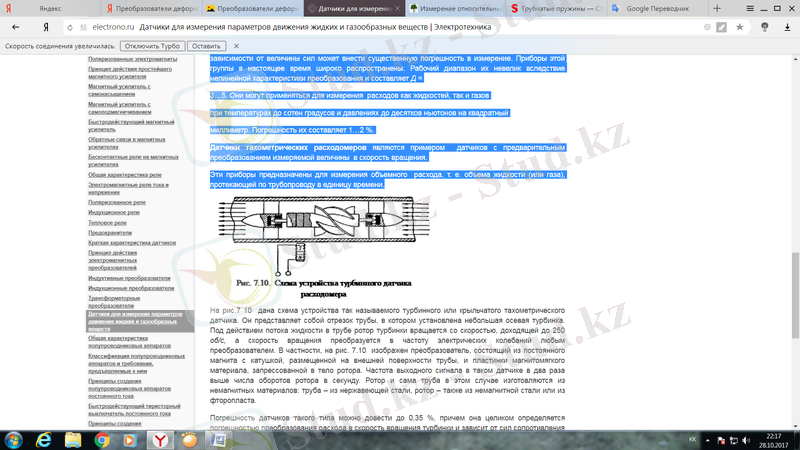The width and height of the screenshot is (800, 450).
Task: Open the Windows Start button
Action: point(13,440)
